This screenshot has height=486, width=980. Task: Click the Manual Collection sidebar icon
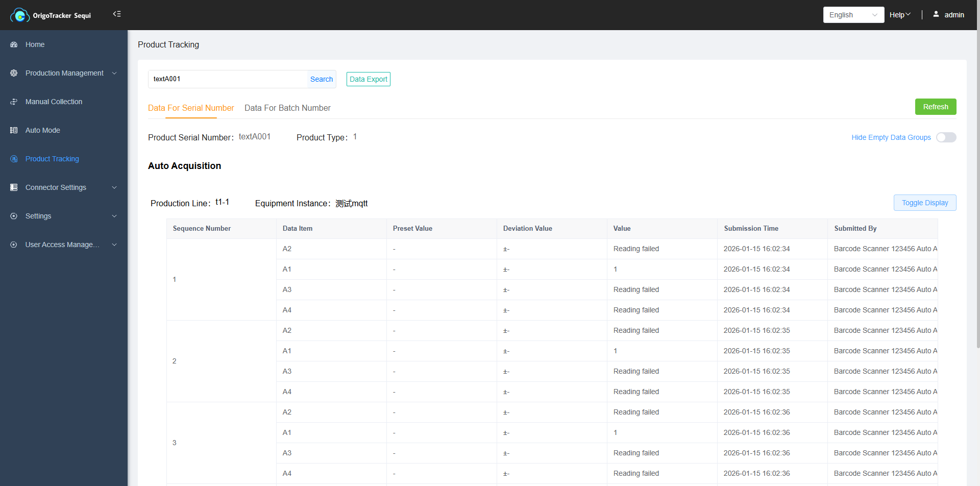pos(14,102)
